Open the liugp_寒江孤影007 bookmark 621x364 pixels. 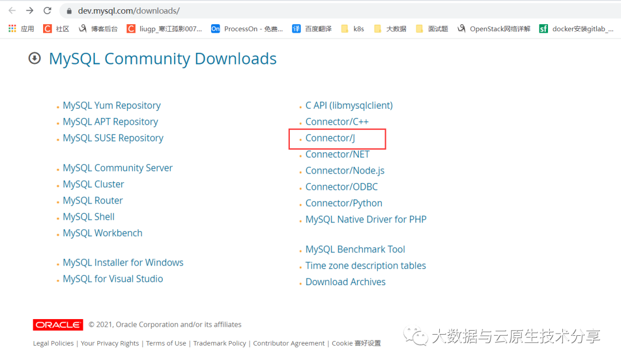click(x=164, y=29)
